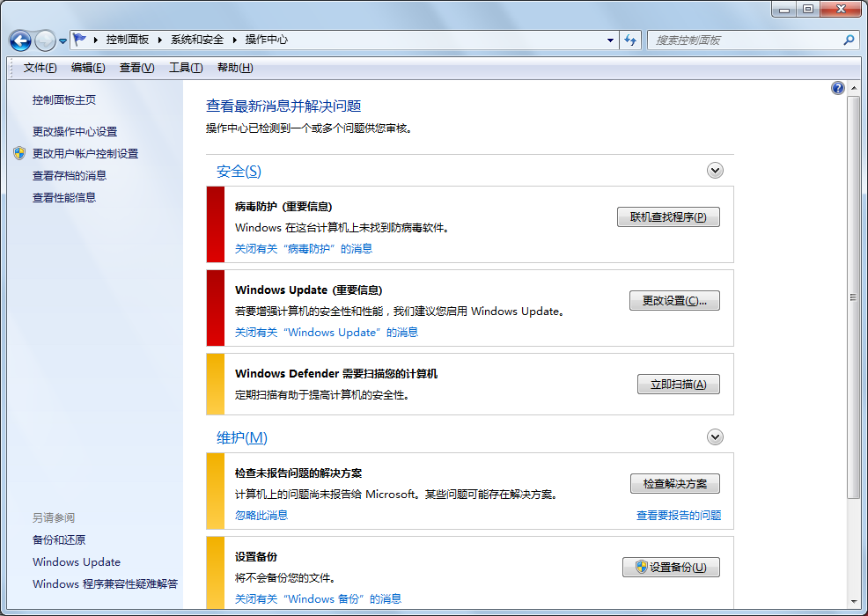Expand the arrow before 控制面板 breadcrumb
This screenshot has height=616, width=868.
pos(96,40)
